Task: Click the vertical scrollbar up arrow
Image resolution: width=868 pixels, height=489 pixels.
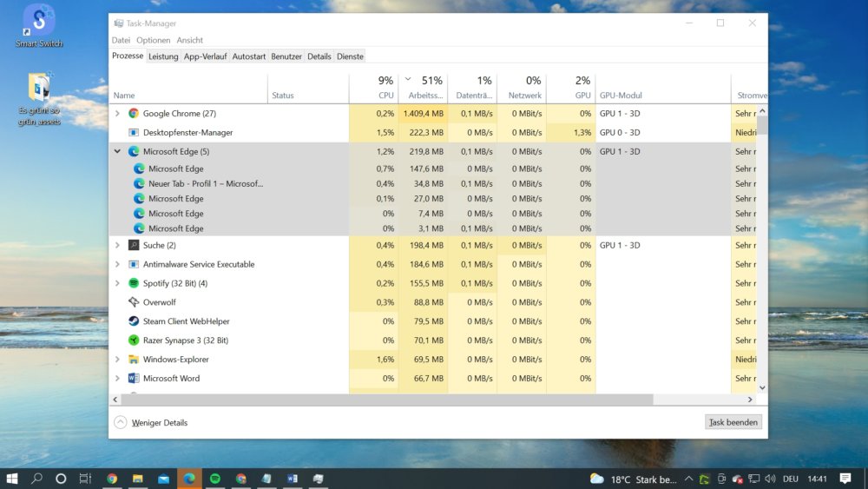Action: 762,111
